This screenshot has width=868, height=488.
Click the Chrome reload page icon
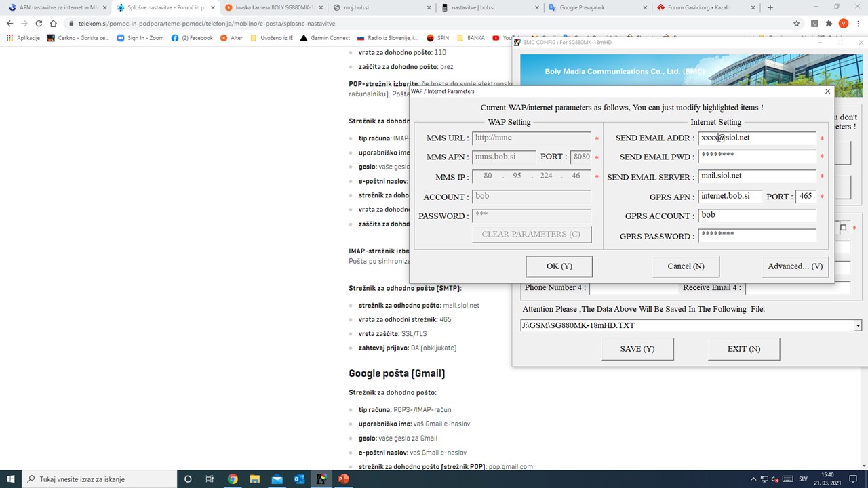[x=39, y=23]
